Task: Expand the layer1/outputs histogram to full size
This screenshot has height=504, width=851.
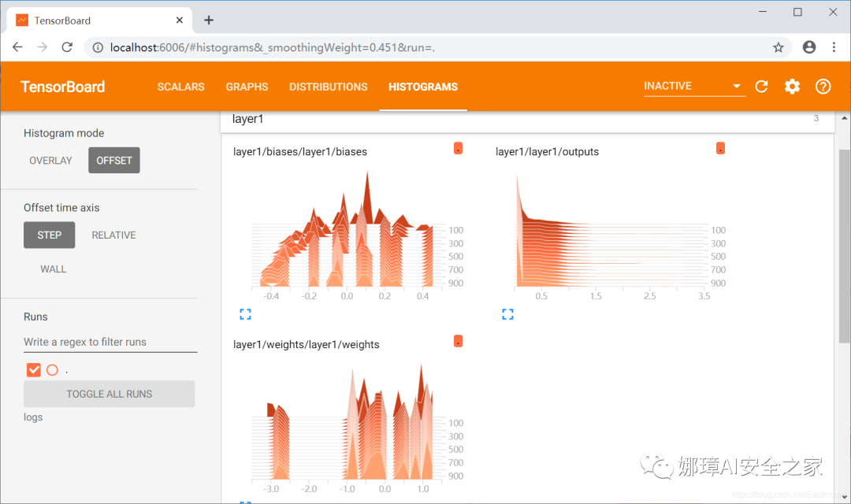Action: 507,314
